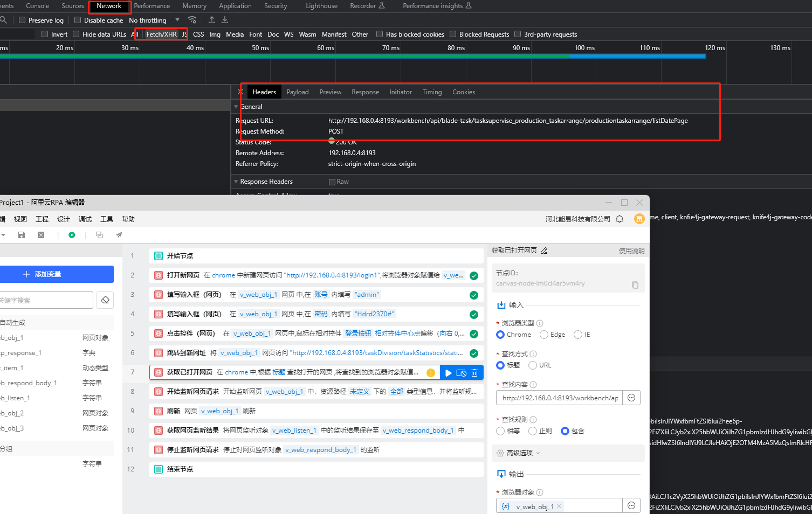
Task: Show info tooltip for 查找规则
Action: pyautogui.click(x=533, y=420)
